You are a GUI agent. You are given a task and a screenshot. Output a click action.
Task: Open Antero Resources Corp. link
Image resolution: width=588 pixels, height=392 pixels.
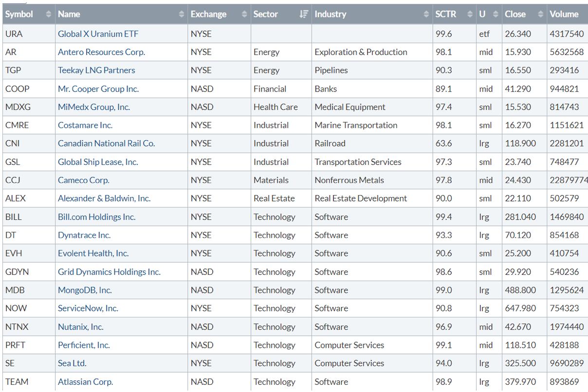point(101,52)
